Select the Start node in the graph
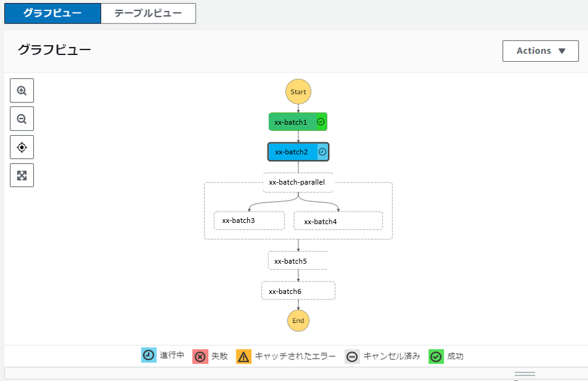The image size is (588, 381). [x=298, y=91]
